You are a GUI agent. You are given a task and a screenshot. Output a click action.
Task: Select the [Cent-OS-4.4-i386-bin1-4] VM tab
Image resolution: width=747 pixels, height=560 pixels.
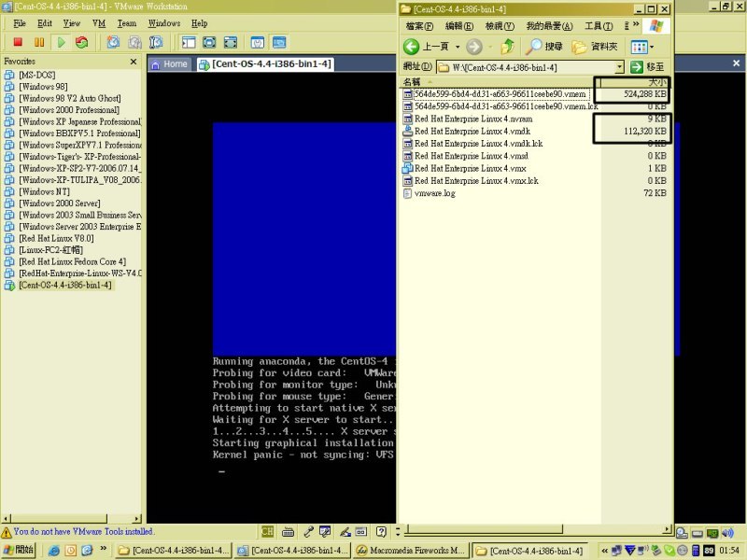coord(265,64)
